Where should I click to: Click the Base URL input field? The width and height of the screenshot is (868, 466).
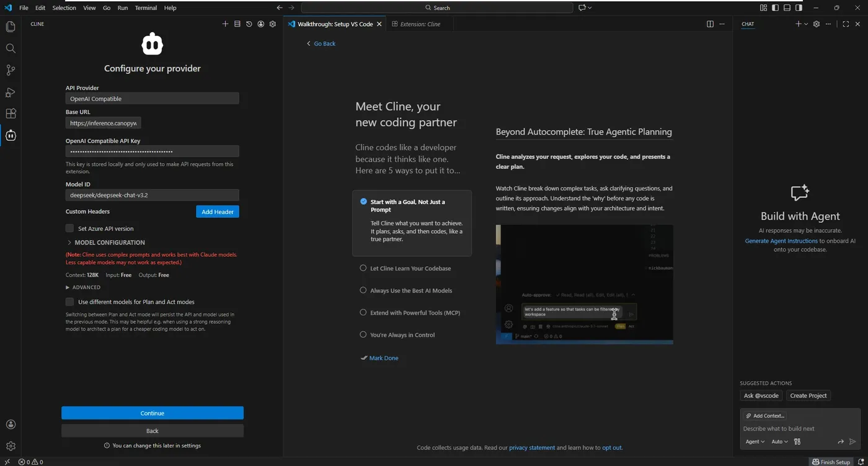coord(104,123)
